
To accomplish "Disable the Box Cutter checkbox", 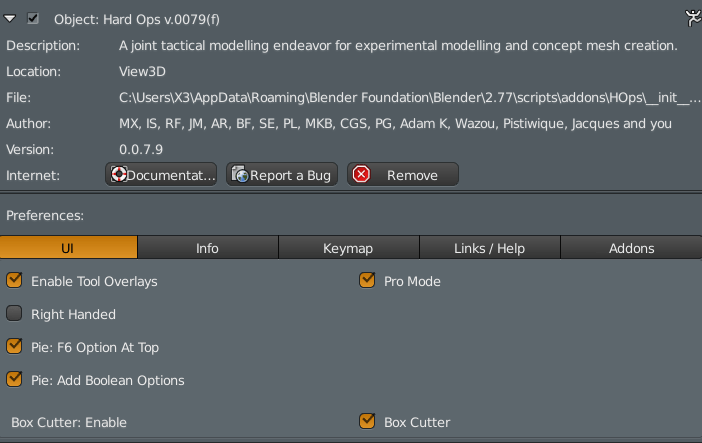I will (367, 422).
